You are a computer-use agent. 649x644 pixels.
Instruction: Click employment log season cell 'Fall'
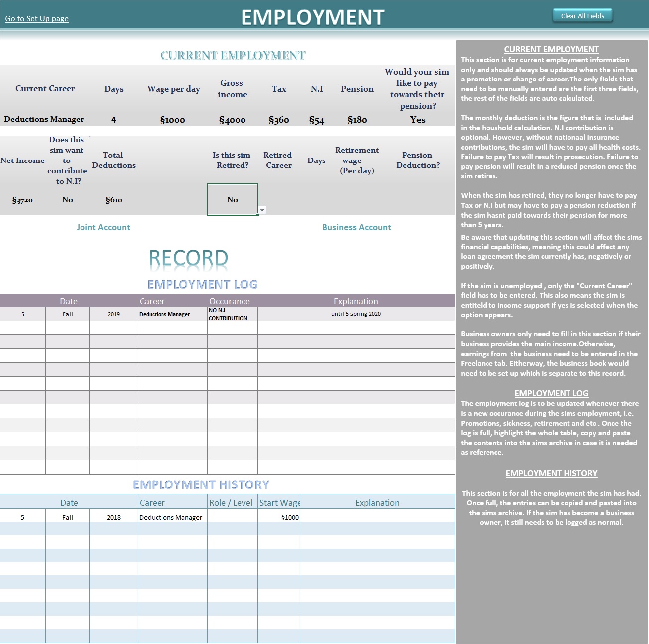click(68, 314)
